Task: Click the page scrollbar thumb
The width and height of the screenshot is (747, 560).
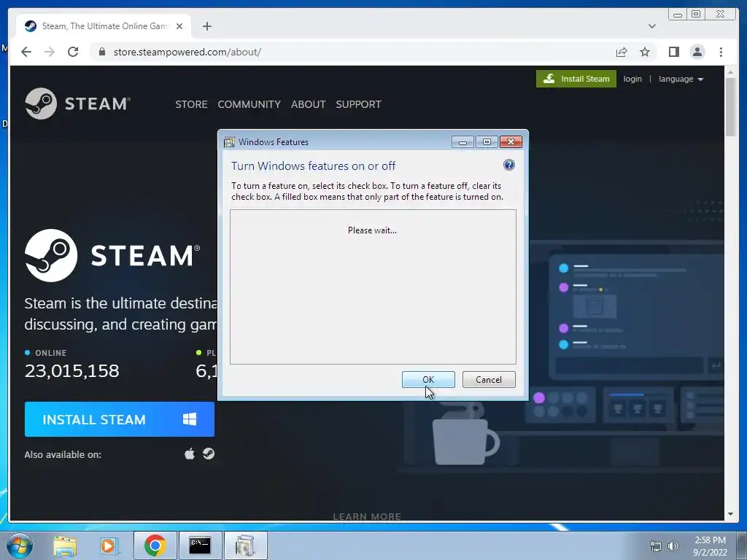Action: click(x=730, y=106)
